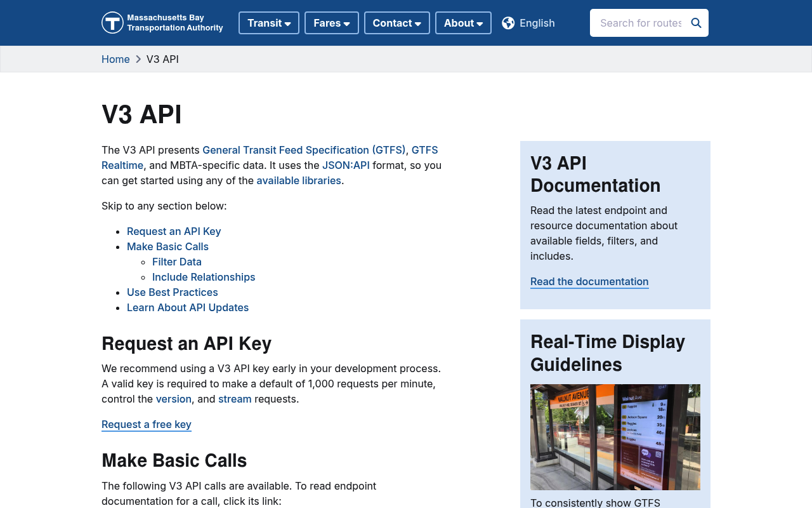Open the stream link

235,399
